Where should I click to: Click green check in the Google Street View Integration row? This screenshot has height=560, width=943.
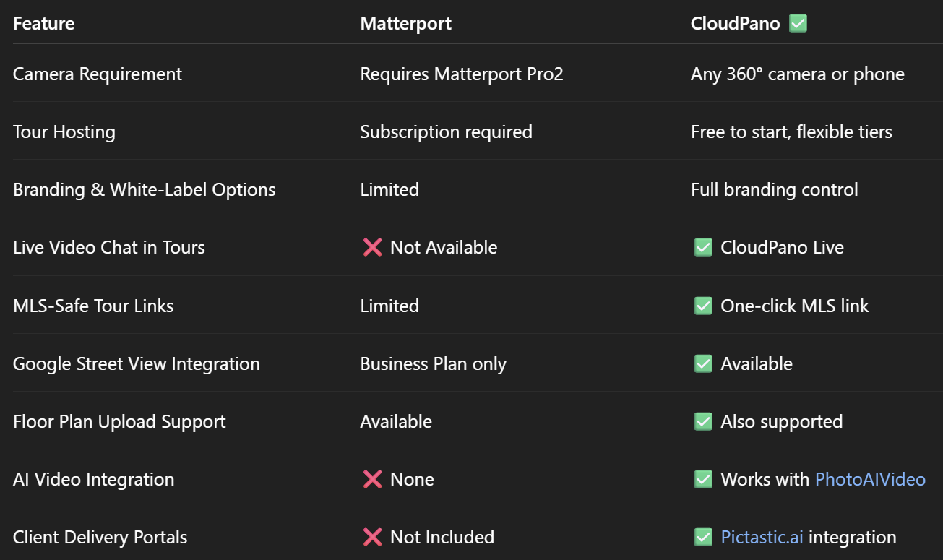coord(703,363)
